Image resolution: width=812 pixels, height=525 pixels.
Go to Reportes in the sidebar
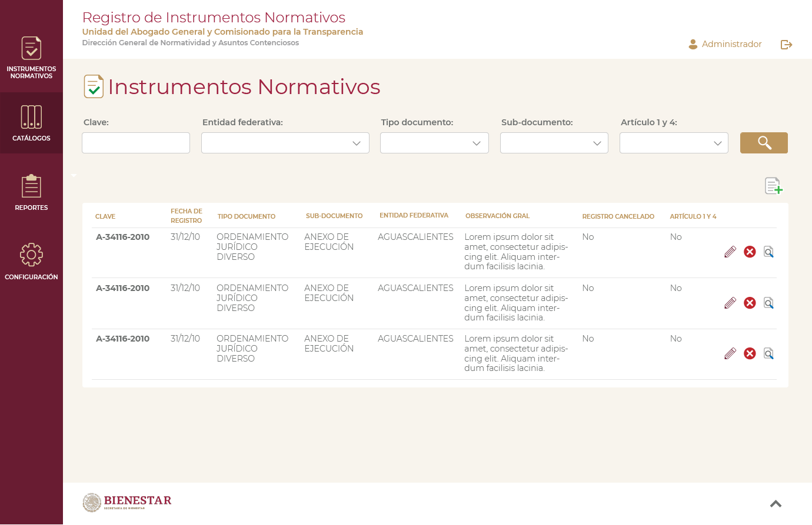coord(31,192)
